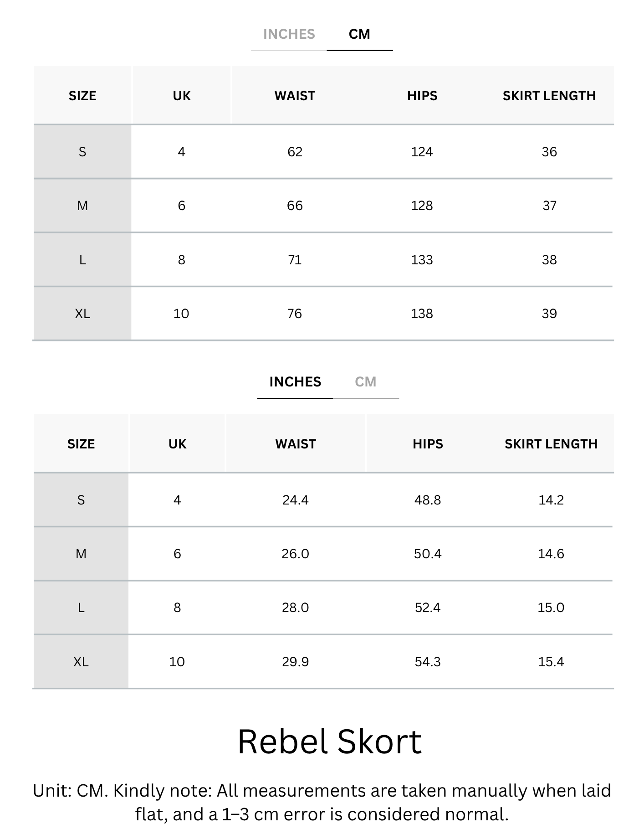This screenshot has height=834, width=644.
Task: Switch to the INCHES tab above the top table
Action: click(x=289, y=34)
